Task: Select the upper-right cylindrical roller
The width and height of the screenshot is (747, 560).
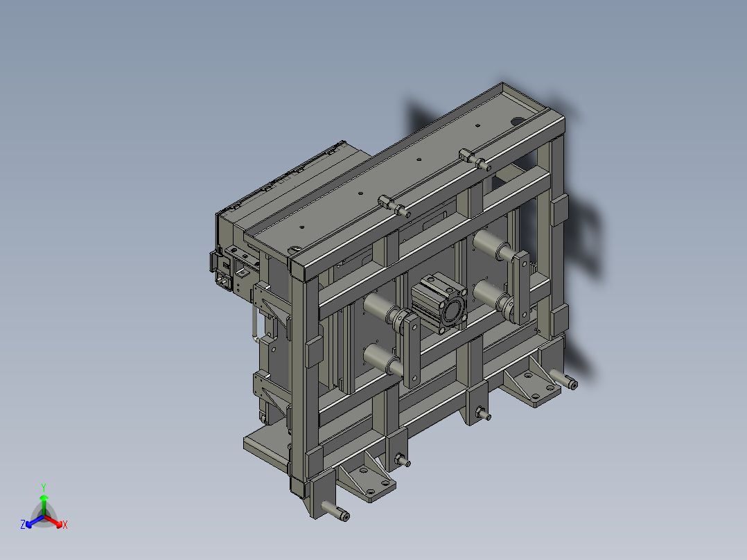Action: [492, 244]
